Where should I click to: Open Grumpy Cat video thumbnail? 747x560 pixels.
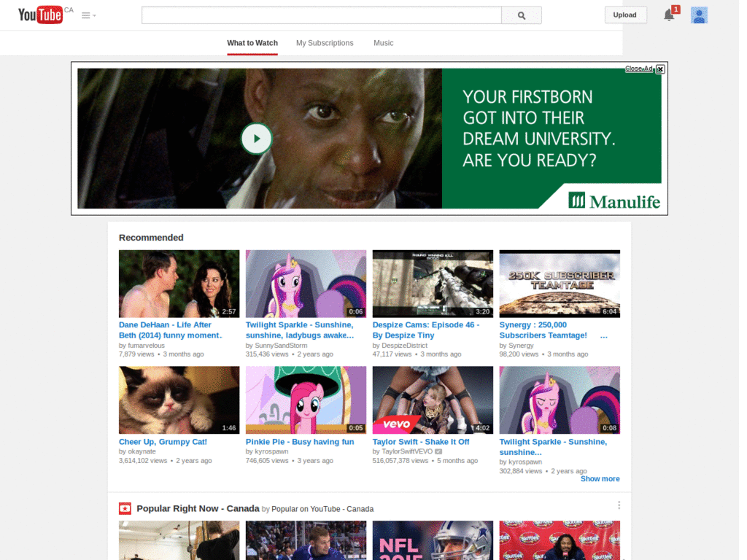179,400
